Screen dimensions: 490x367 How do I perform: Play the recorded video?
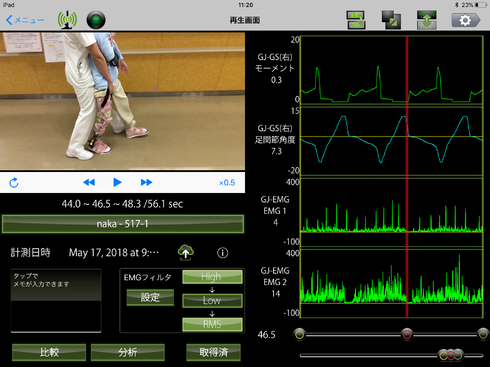click(x=117, y=182)
